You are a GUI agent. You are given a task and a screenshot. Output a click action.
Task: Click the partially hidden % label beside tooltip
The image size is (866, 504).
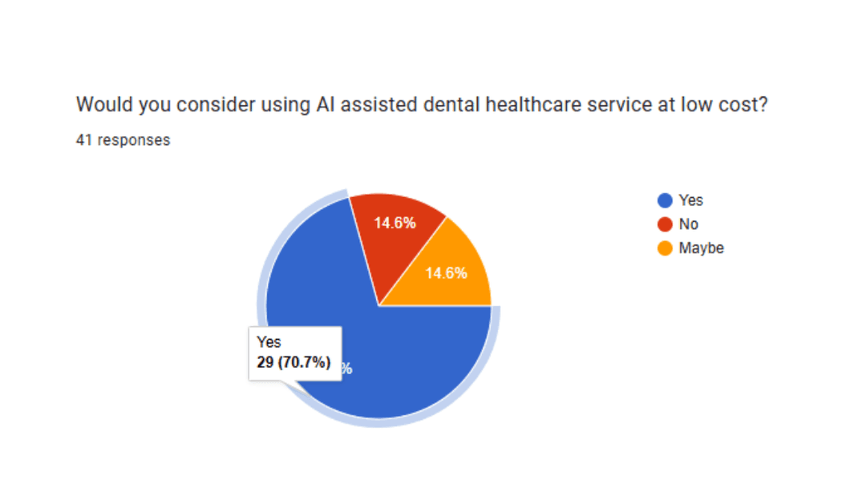point(347,369)
